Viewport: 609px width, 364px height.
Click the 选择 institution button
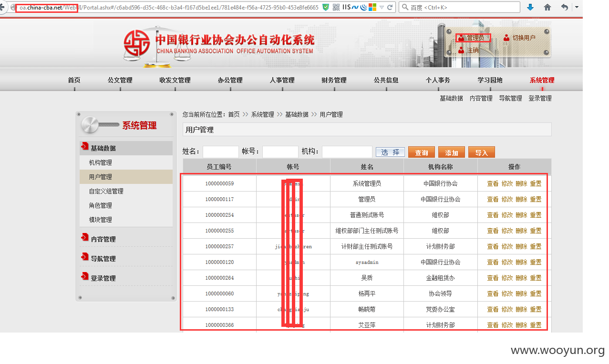click(x=390, y=152)
